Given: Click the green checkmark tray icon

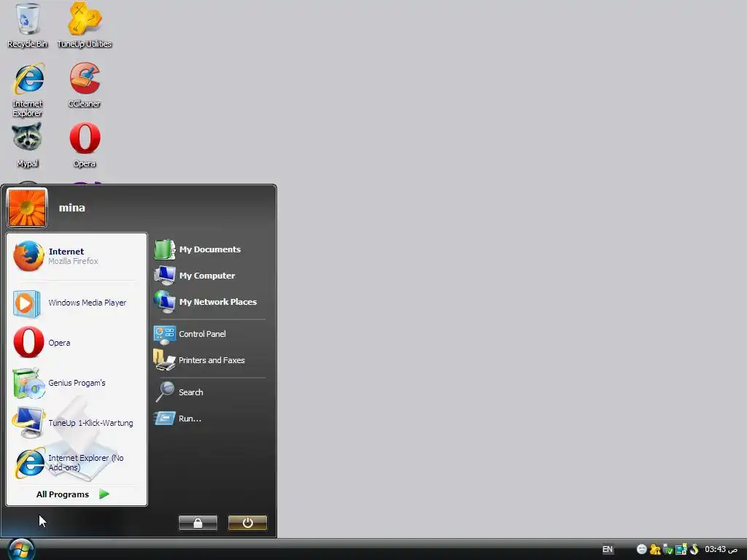Looking at the screenshot, I should click(x=668, y=550).
